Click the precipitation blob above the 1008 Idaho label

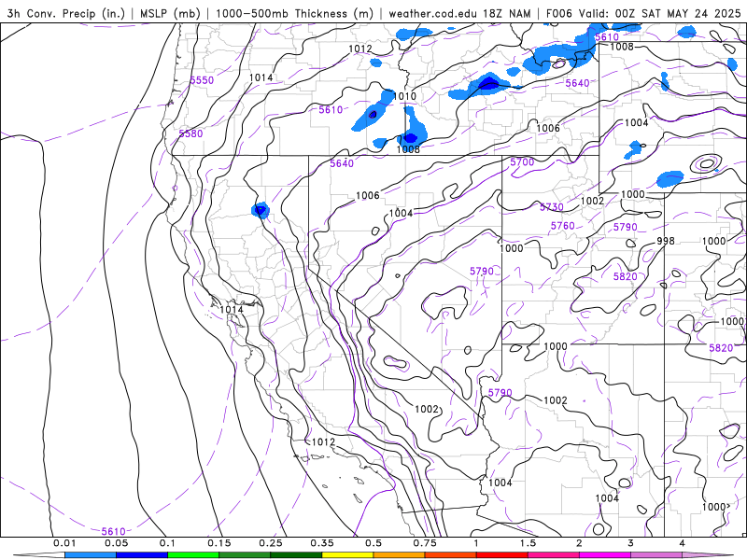pos(411,129)
